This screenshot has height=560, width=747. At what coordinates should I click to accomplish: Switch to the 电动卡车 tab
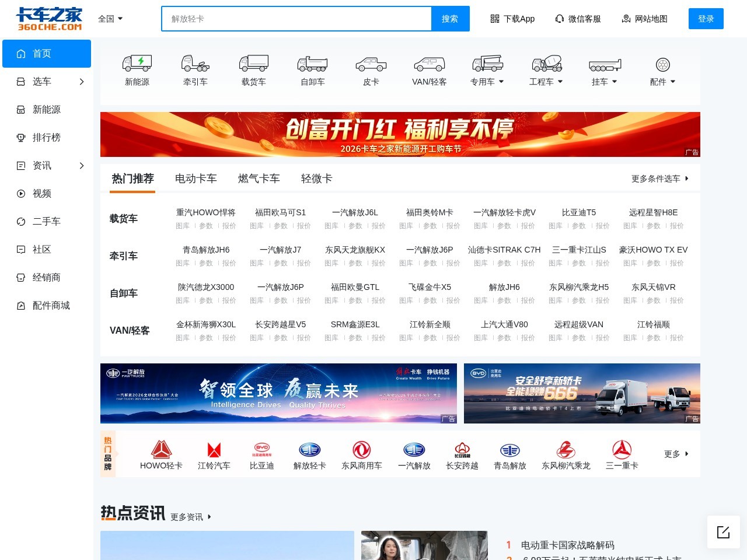tap(196, 178)
